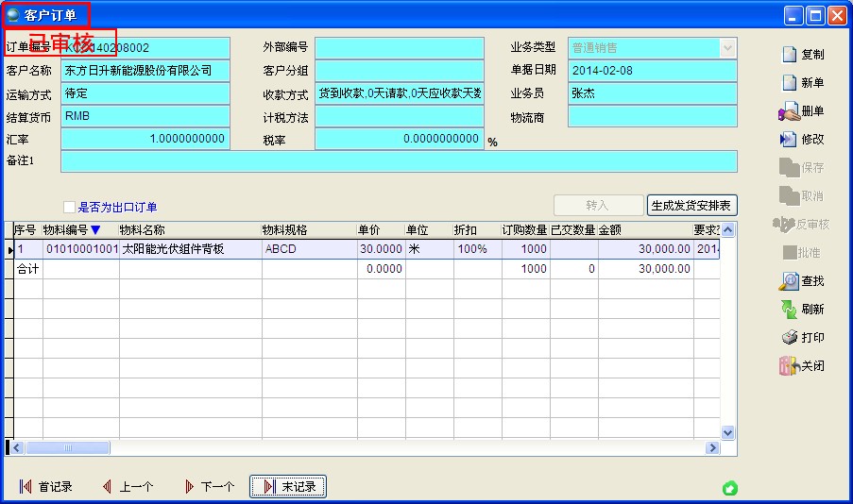
Task: Click the 单据日期 field 2014-02-08
Action: pos(652,71)
